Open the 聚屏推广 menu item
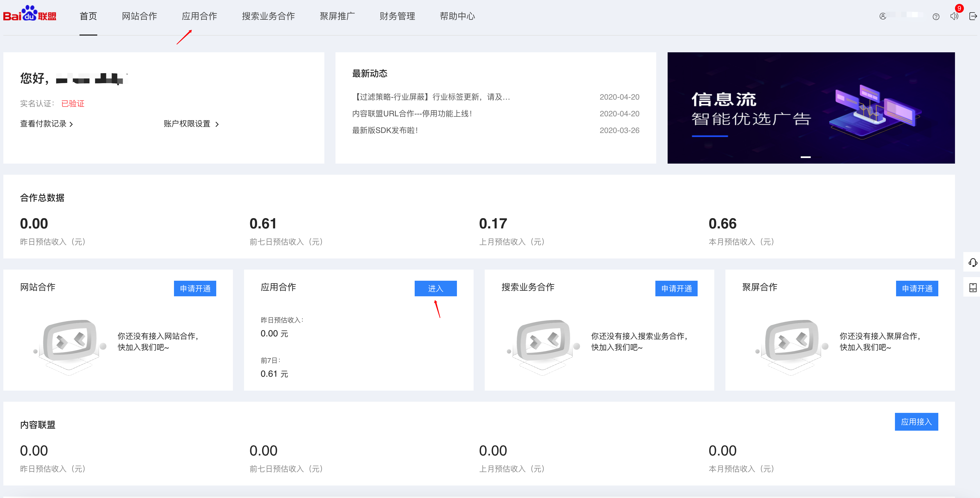Image resolution: width=980 pixels, height=498 pixels. point(337,16)
